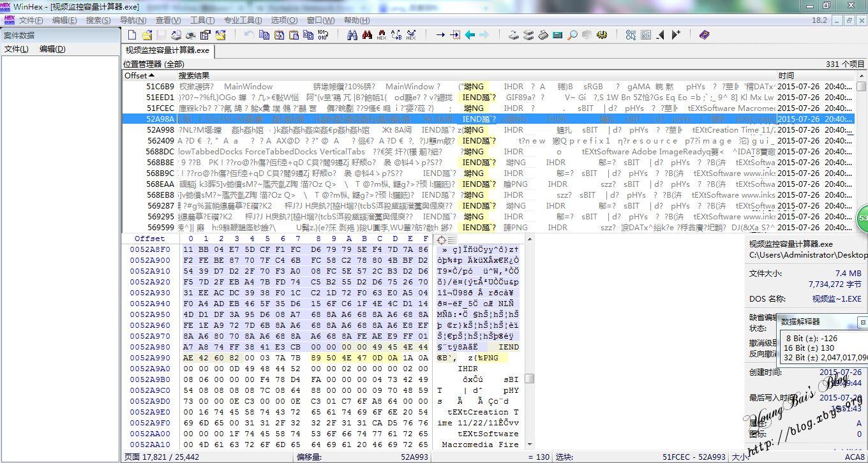Viewport: 868px width, 463px height.
Task: Select the 视频监控容量计算器.exe file tab
Action: point(167,50)
